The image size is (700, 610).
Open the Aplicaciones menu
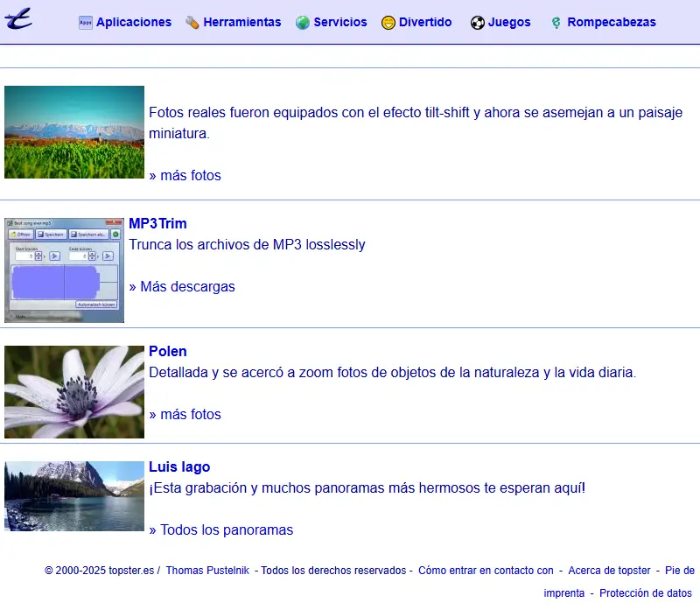tap(134, 22)
